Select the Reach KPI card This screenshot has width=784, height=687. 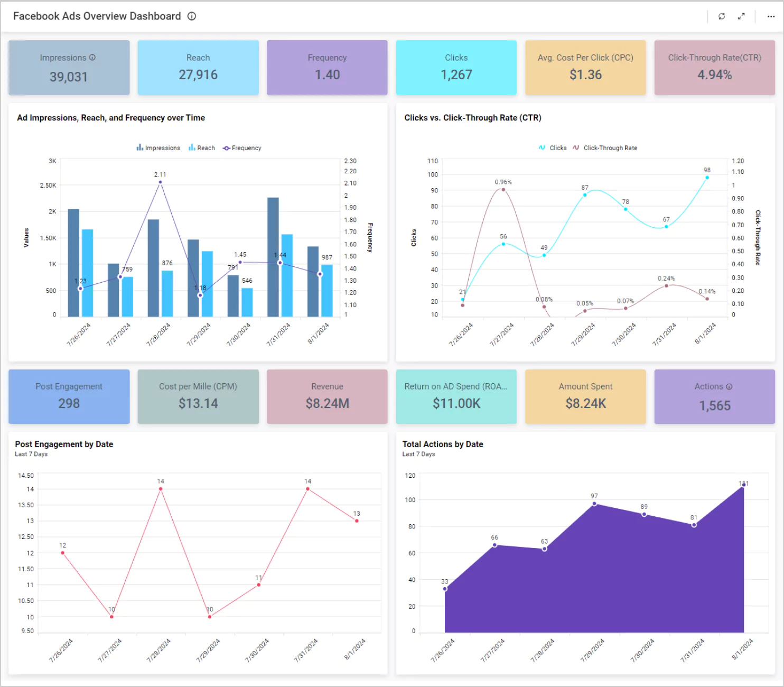coord(198,68)
